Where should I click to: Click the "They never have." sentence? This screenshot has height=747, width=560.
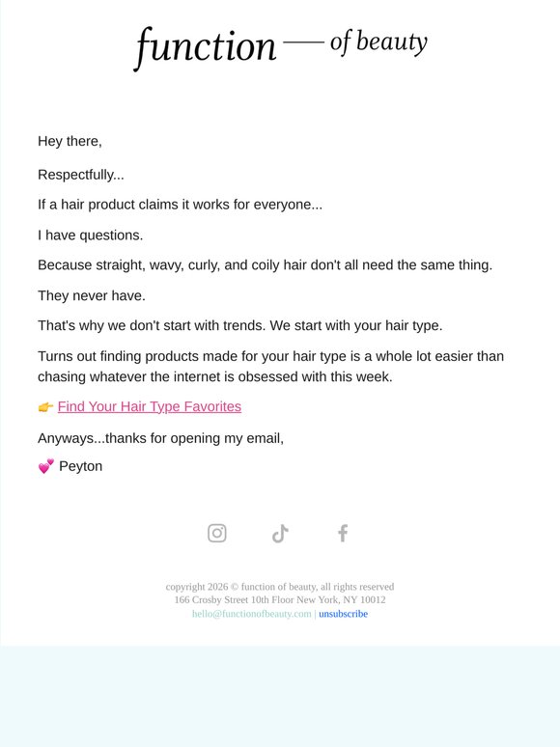(92, 295)
